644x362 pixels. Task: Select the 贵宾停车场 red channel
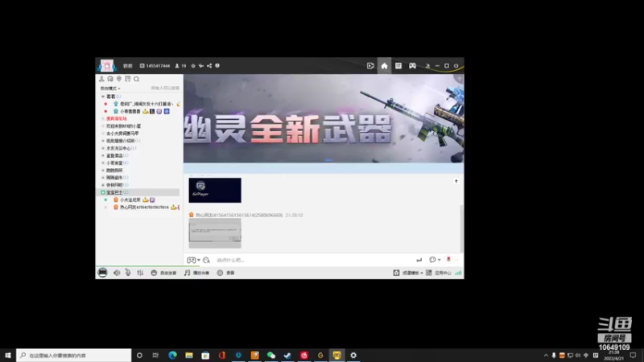coord(117,118)
